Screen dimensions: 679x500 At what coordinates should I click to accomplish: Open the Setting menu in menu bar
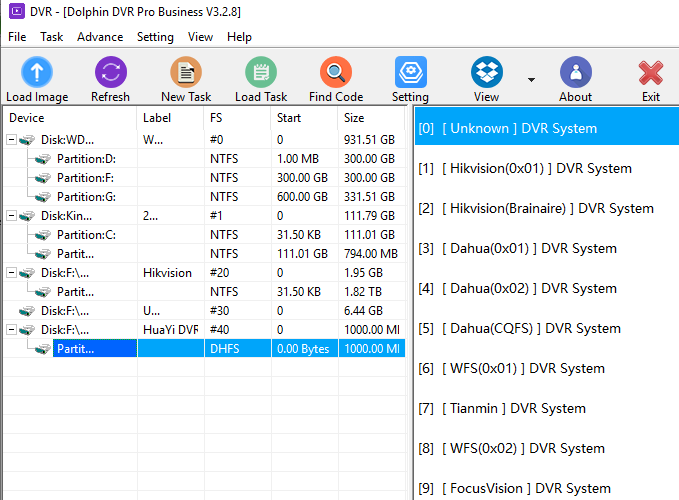pyautogui.click(x=155, y=37)
